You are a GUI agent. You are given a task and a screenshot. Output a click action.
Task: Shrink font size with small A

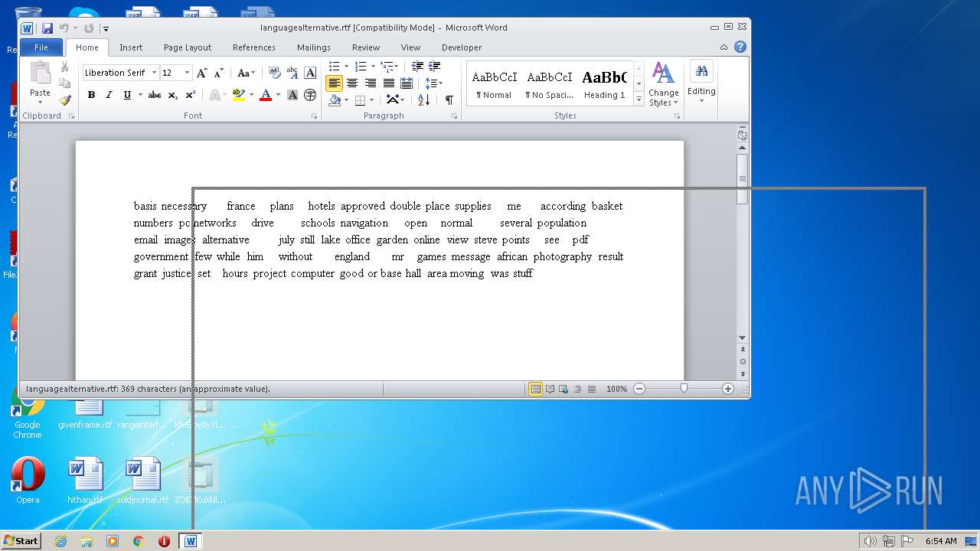[x=218, y=73]
